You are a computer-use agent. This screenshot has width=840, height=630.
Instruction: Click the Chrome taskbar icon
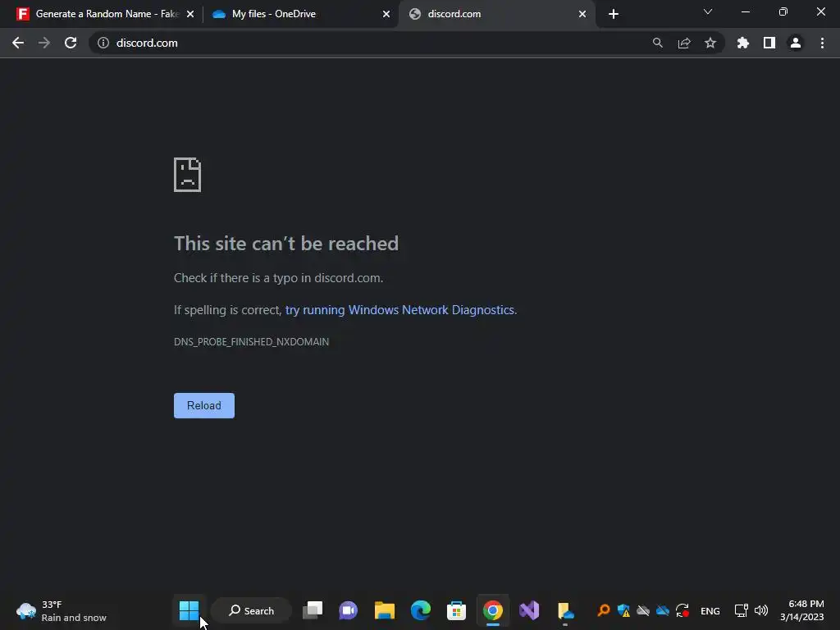point(493,610)
